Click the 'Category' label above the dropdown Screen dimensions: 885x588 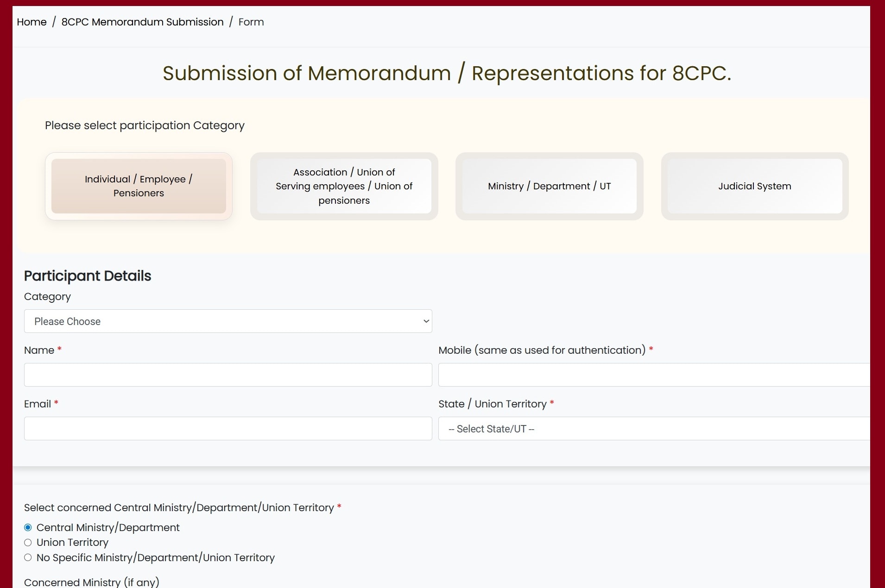(47, 297)
